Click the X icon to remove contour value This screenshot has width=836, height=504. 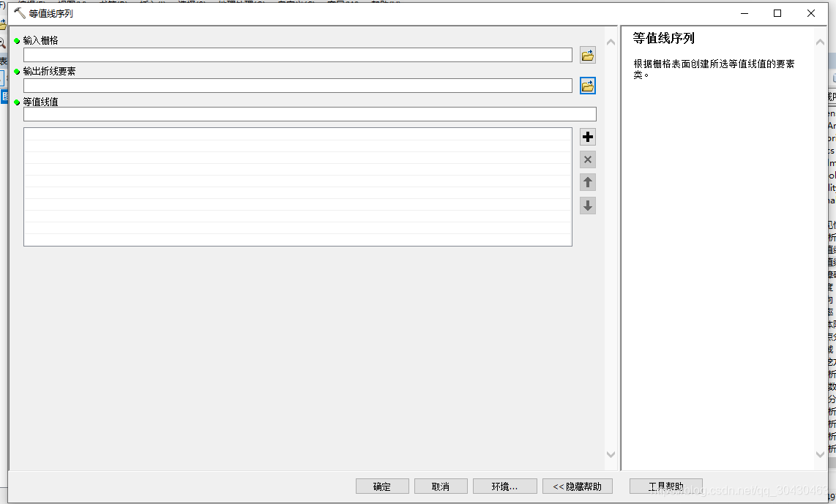(587, 159)
